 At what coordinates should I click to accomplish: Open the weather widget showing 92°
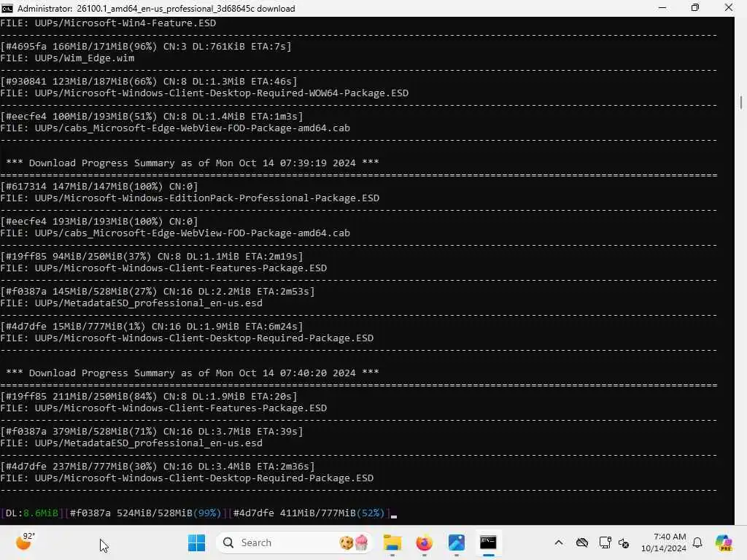coord(26,542)
